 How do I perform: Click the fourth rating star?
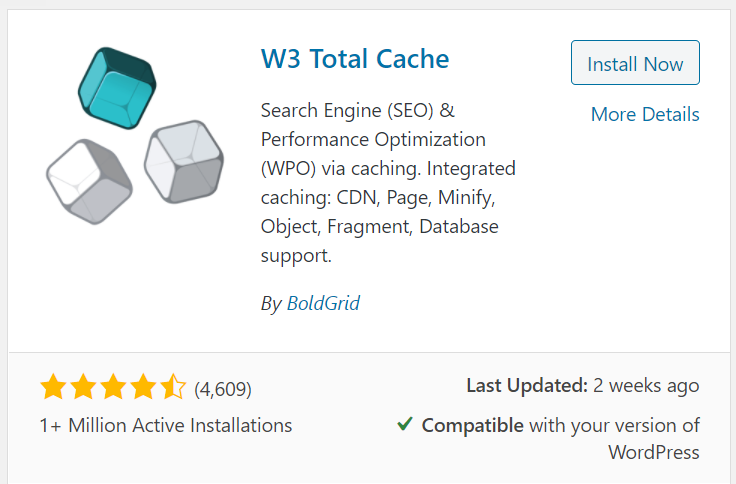[144, 387]
